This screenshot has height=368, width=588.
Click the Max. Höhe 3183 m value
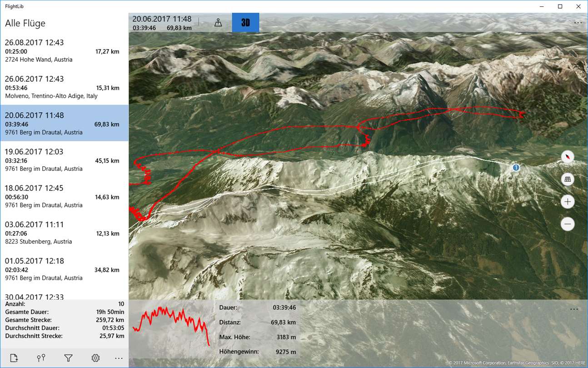pos(286,337)
